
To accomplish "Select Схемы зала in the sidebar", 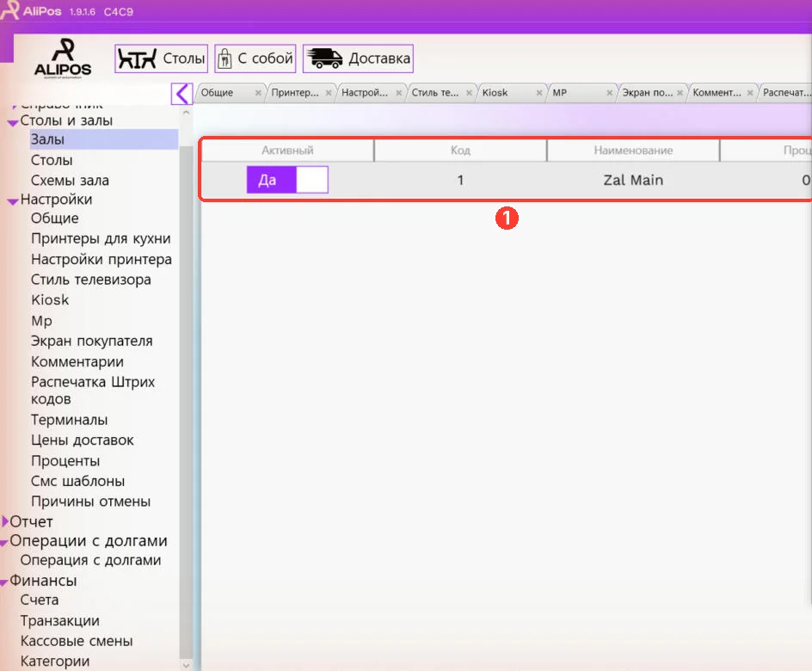I will coord(70,180).
